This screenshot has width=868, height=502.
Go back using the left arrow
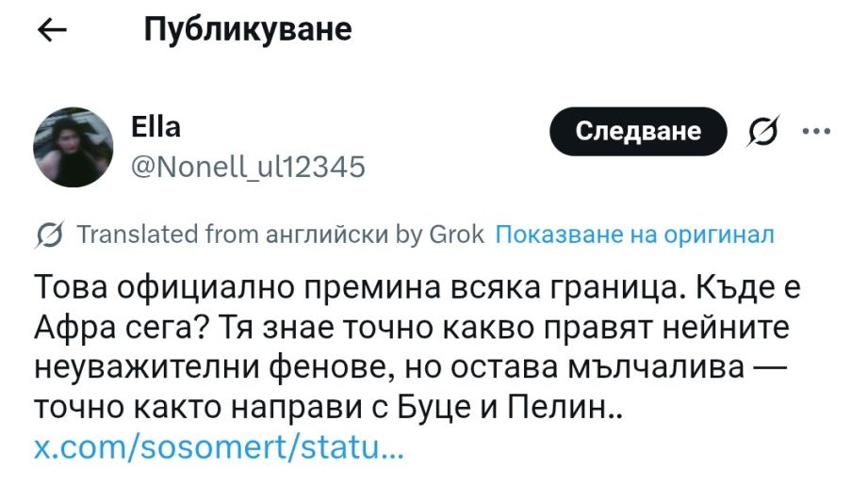click(x=52, y=31)
